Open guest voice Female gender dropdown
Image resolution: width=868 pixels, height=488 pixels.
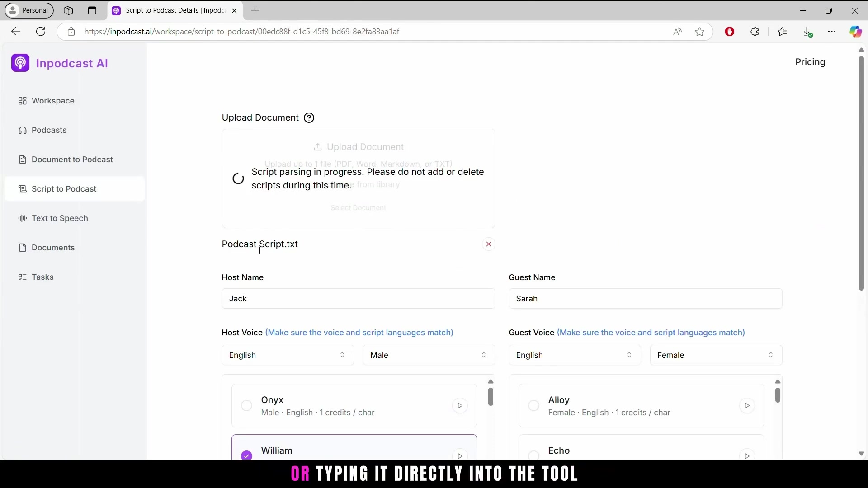click(716, 355)
